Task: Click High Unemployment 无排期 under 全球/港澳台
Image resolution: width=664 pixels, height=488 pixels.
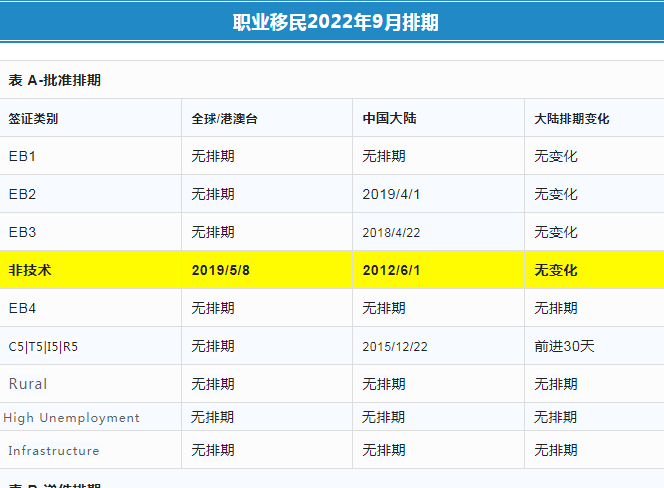Action: point(213,417)
